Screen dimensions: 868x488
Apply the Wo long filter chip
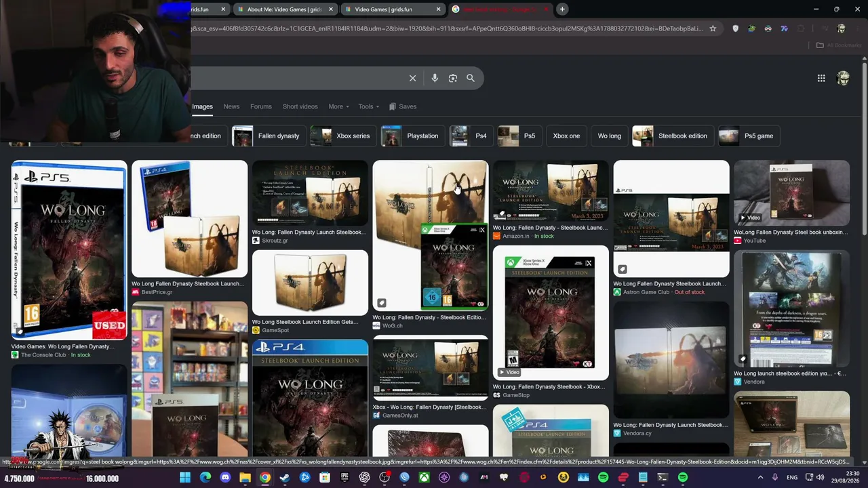(610, 136)
